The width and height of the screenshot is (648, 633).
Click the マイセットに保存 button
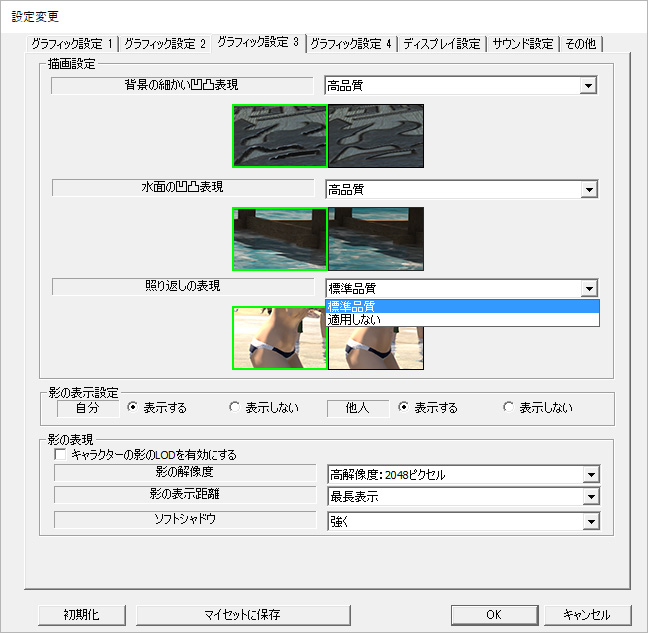click(x=243, y=615)
